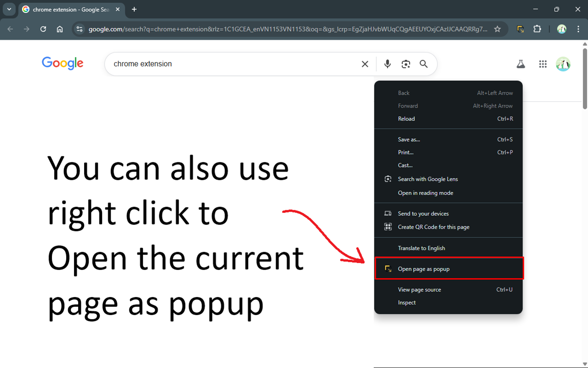Viewport: 588px width, 368px height.
Task: Open the Extensions puzzle piece icon
Action: tap(537, 29)
